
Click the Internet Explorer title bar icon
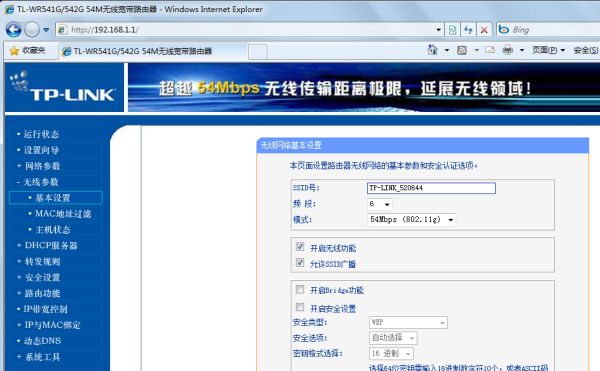[9, 9]
